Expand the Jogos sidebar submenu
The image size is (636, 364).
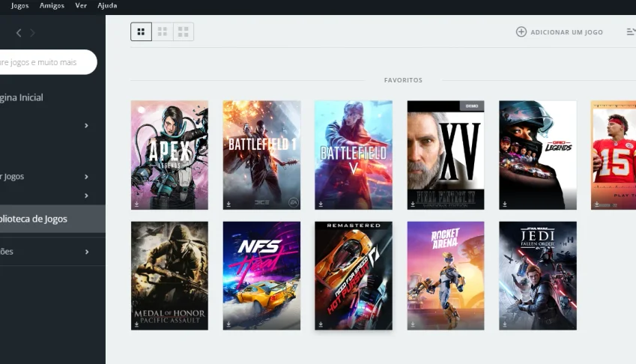(86, 177)
